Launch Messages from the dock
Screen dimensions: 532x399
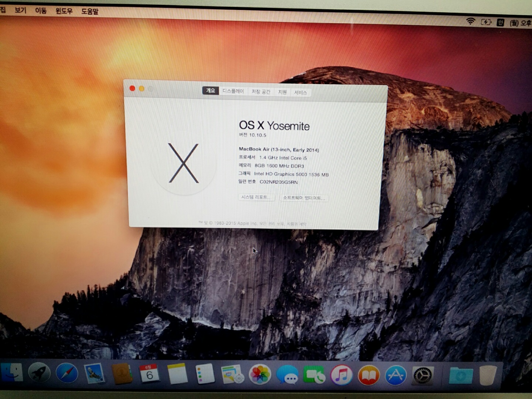[287, 375]
